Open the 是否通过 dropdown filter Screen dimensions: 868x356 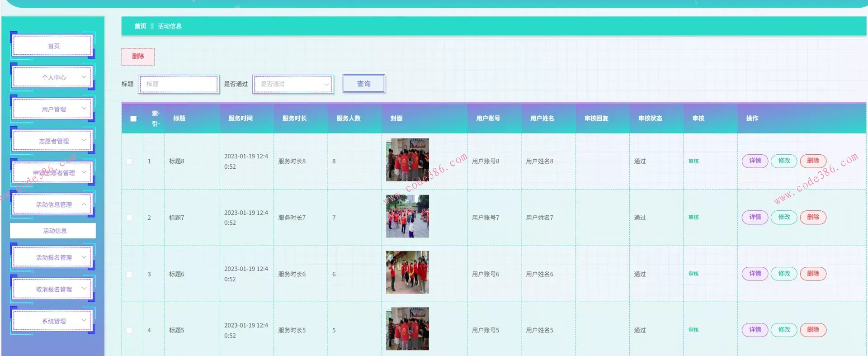tap(293, 84)
